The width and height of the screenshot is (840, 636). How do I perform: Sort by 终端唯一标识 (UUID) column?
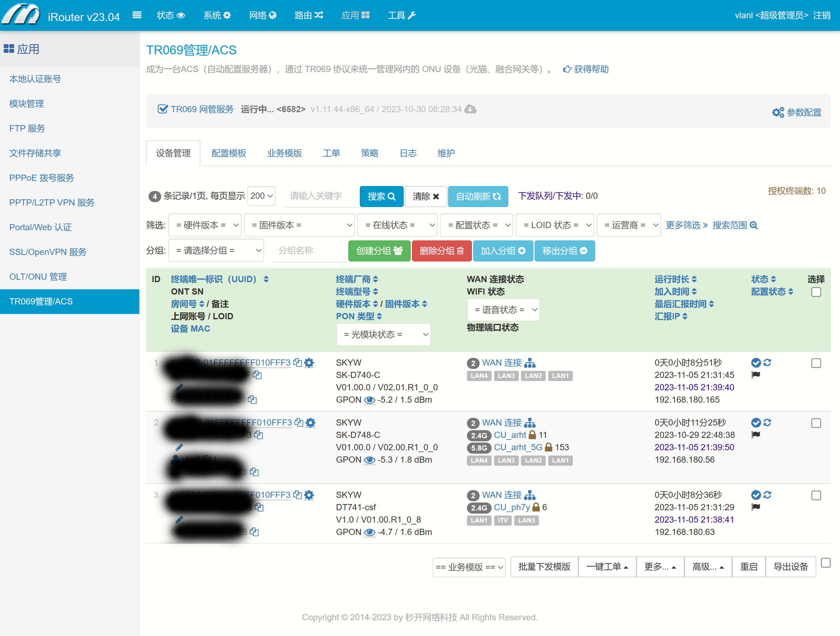[220, 279]
